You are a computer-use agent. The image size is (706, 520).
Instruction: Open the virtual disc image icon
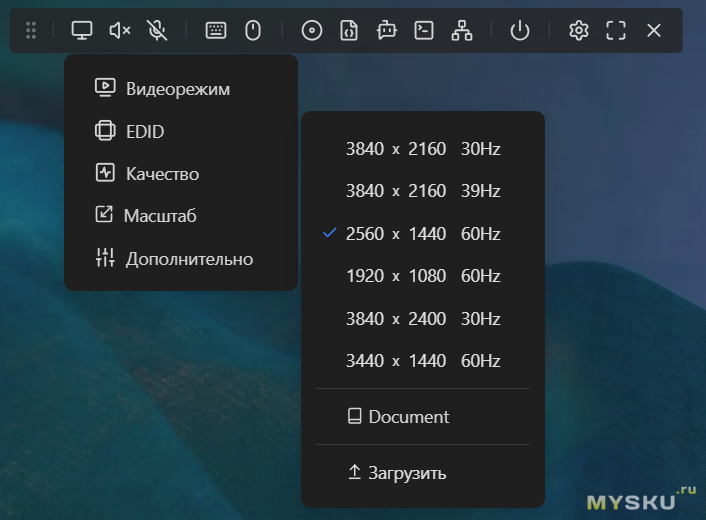coord(312,31)
